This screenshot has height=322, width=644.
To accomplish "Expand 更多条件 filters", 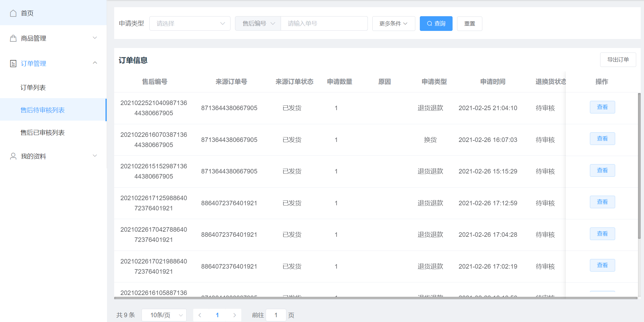I will (x=394, y=23).
